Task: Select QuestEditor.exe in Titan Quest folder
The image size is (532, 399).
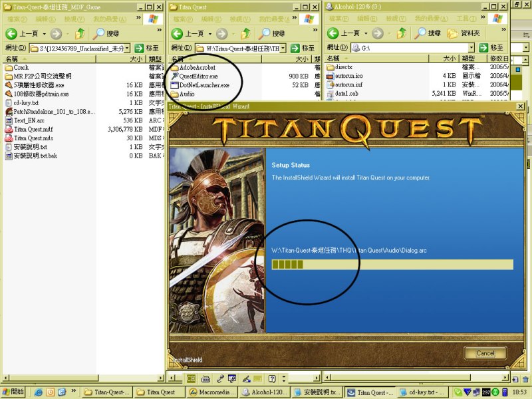Action: (x=194, y=76)
